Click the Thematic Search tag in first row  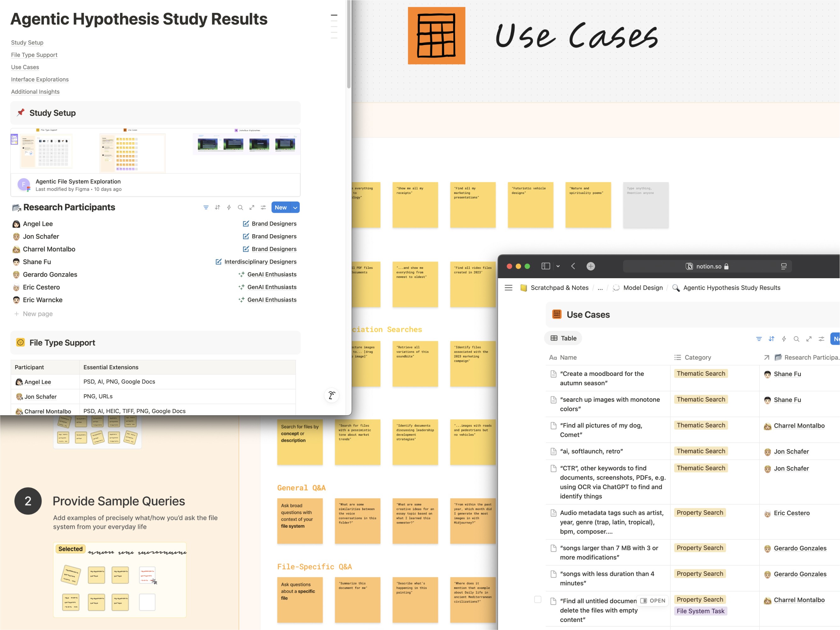point(701,374)
